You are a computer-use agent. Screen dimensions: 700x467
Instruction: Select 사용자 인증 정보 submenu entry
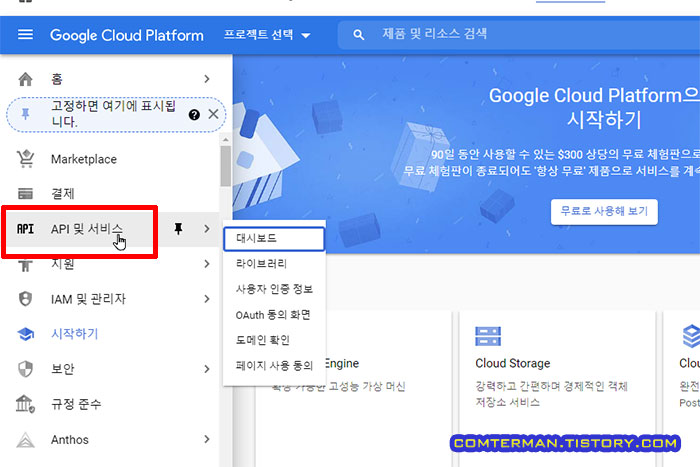(274, 289)
